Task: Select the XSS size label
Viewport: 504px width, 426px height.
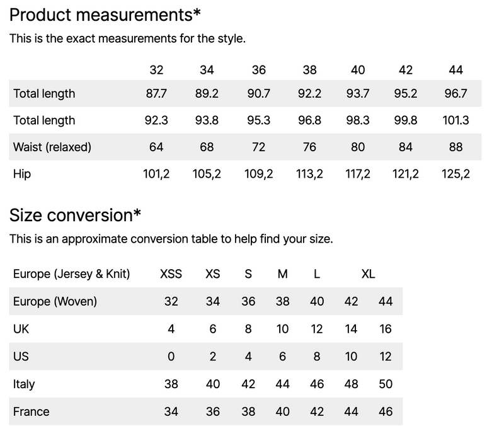Action: point(171,274)
